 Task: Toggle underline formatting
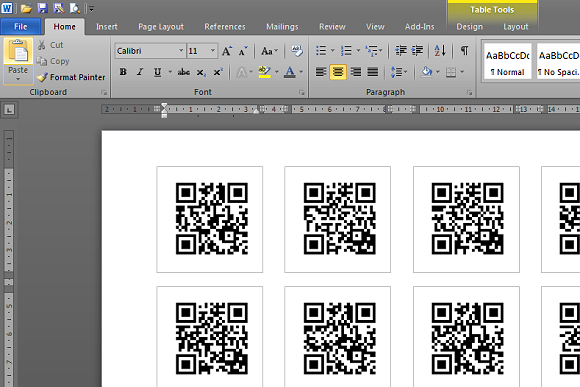157,72
